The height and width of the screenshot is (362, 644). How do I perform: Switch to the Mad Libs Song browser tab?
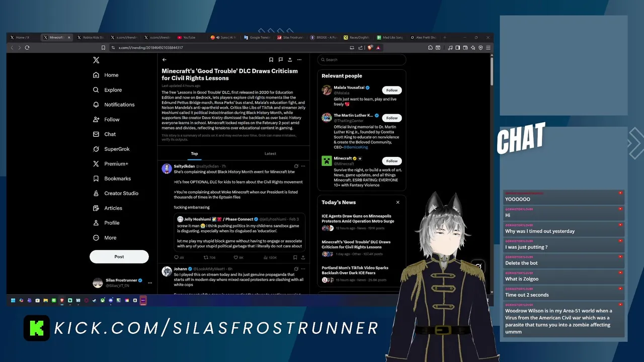point(389,37)
